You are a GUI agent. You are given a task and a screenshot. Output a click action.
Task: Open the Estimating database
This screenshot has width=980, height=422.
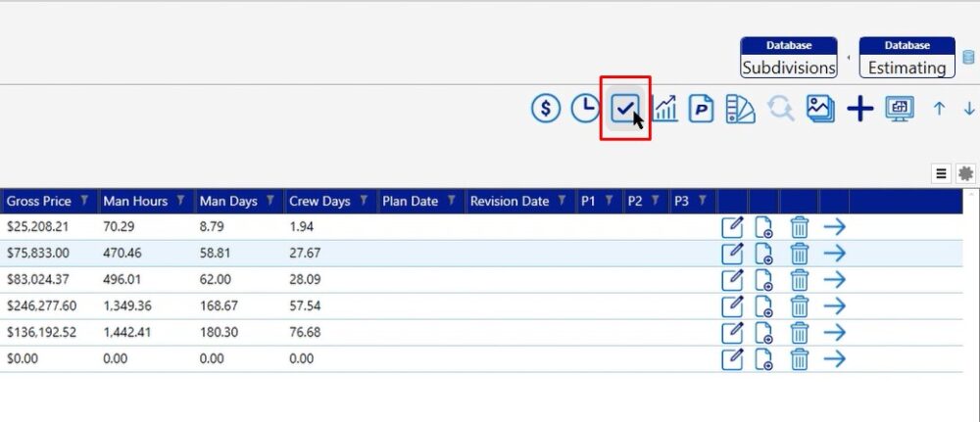[906, 59]
